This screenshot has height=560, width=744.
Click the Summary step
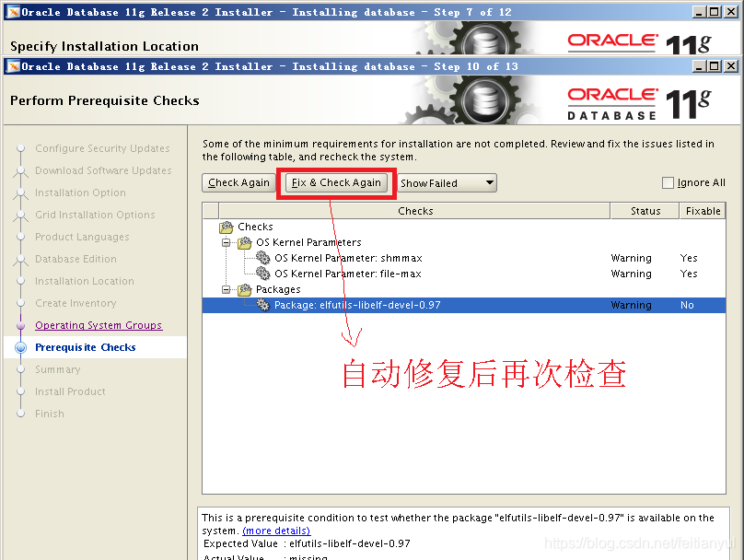[x=57, y=369]
